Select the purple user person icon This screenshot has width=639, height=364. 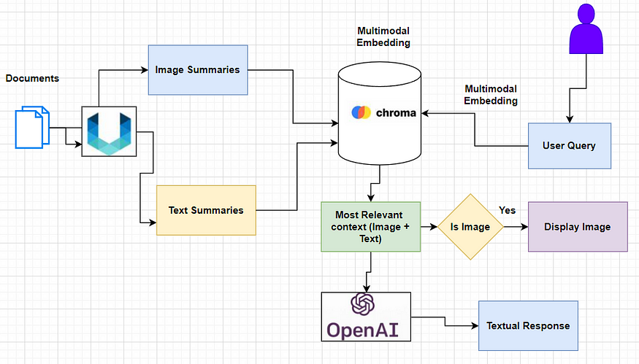click(x=586, y=29)
